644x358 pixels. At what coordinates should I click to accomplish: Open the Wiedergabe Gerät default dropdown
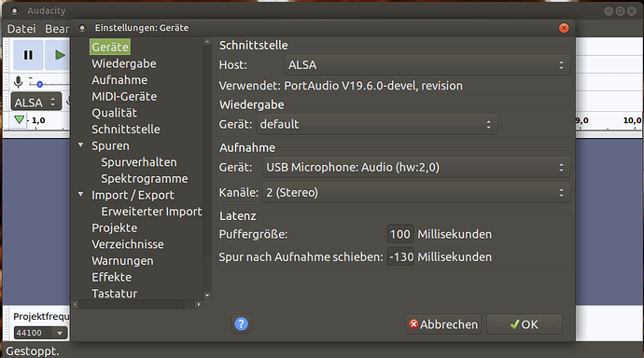[x=377, y=124]
